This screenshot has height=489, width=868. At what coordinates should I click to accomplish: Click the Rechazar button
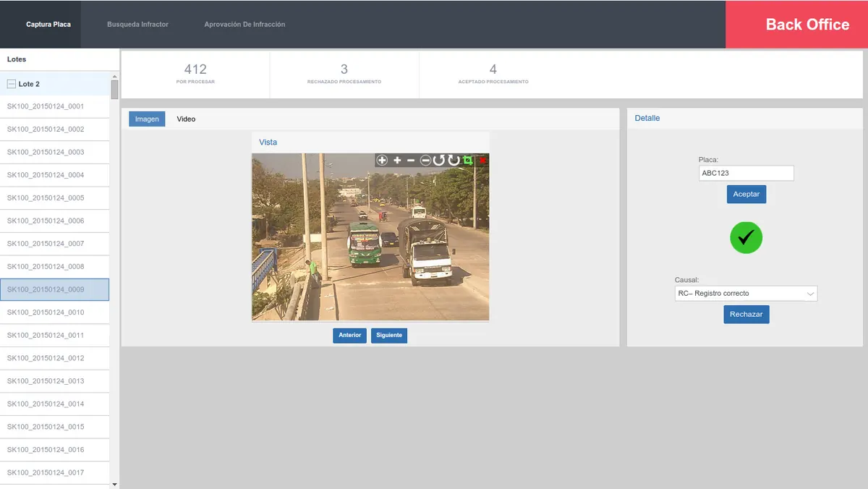(x=746, y=315)
